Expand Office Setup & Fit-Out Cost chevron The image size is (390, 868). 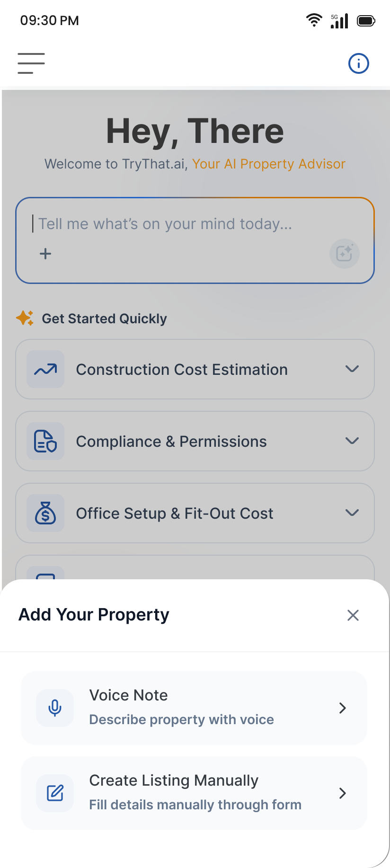pyautogui.click(x=352, y=513)
